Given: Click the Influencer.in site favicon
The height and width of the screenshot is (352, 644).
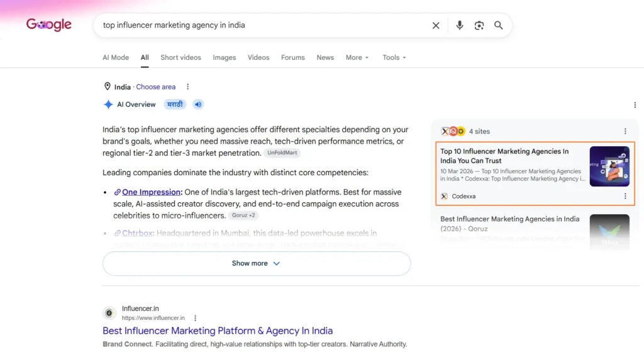Looking at the screenshot, I should click(x=109, y=313).
